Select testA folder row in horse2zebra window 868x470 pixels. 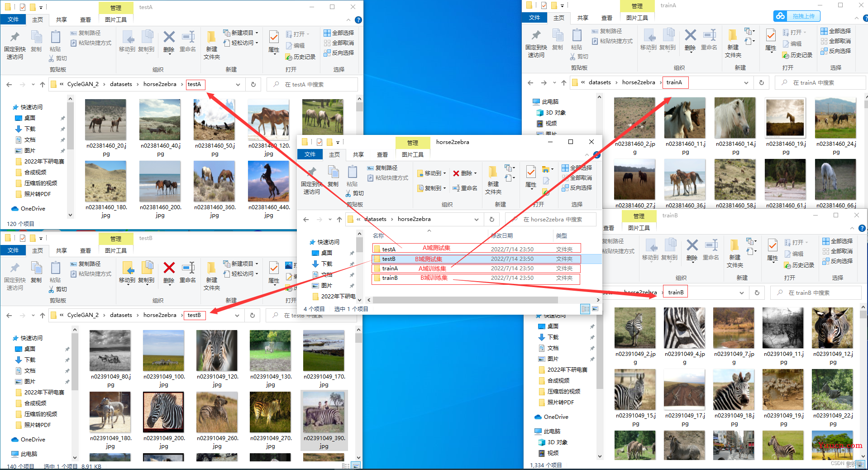(476, 249)
